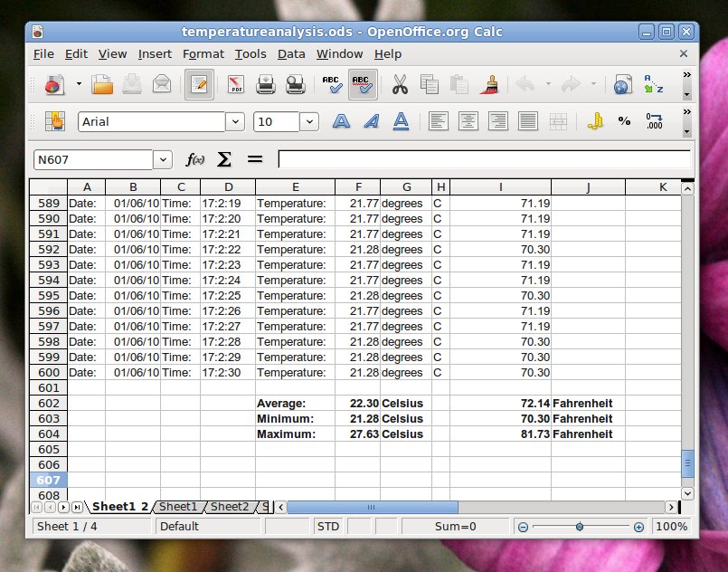Apply percent format to selected cells
728x572 pixels.
[624, 120]
